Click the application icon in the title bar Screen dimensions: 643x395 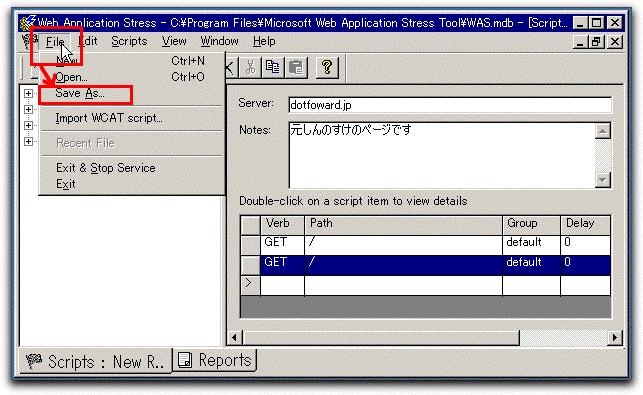(x=27, y=23)
